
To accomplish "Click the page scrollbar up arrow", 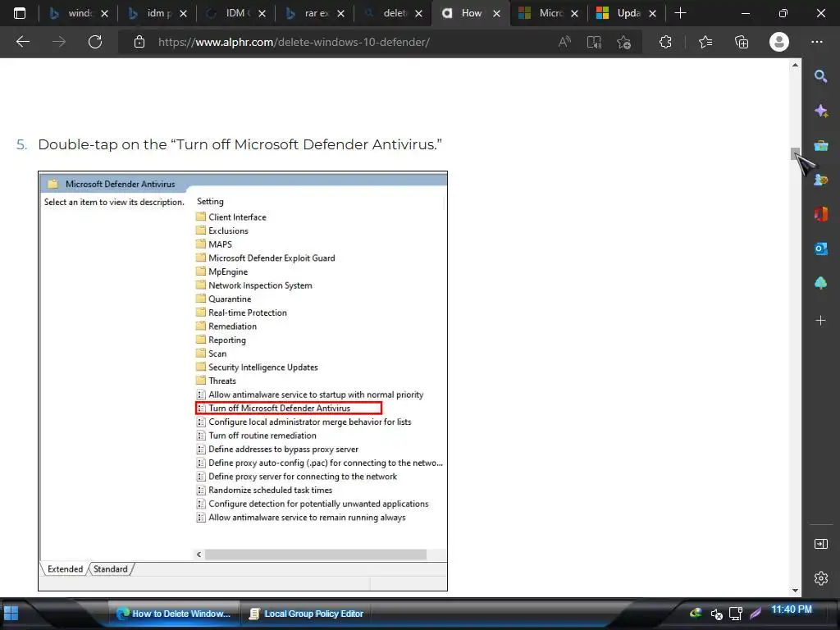I will point(795,65).
